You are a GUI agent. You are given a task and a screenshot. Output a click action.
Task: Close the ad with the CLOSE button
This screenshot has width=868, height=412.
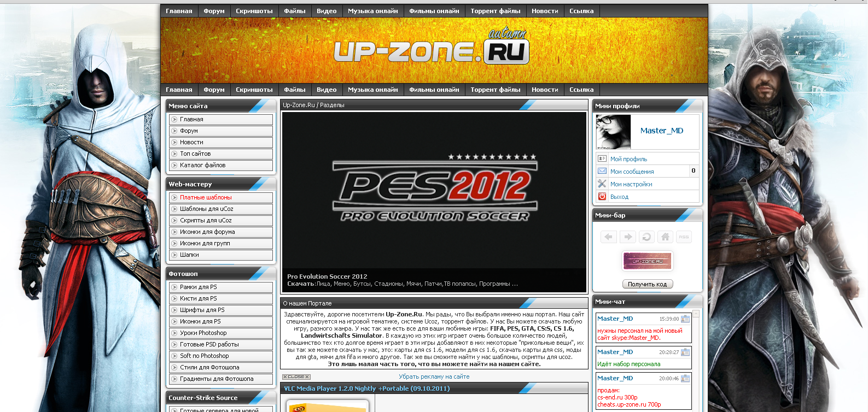click(296, 377)
